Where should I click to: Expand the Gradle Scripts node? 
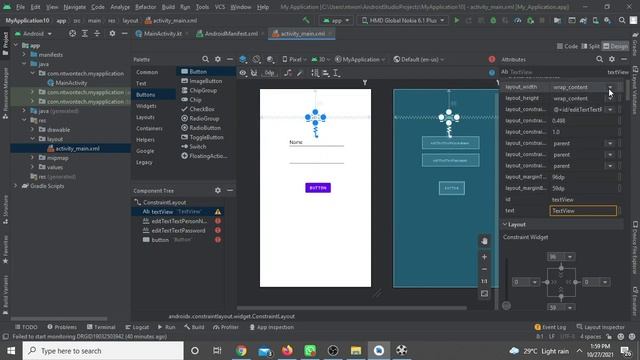point(16,186)
